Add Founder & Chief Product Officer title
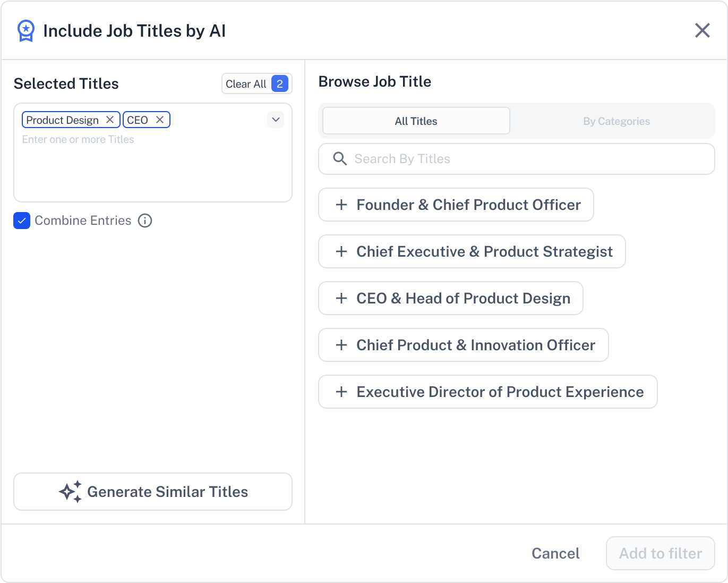The image size is (728, 583). click(456, 205)
